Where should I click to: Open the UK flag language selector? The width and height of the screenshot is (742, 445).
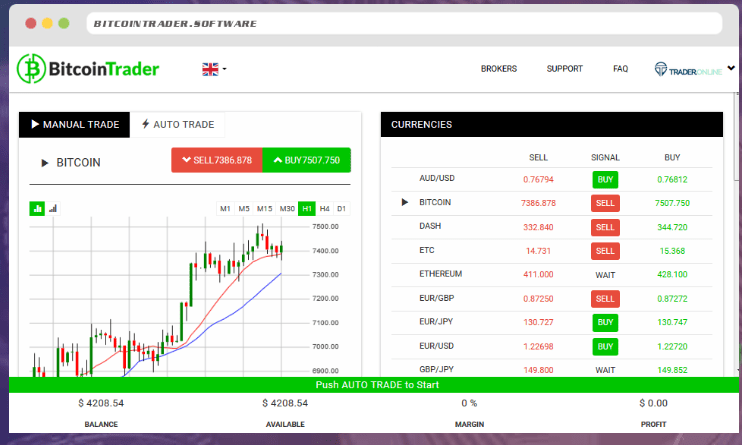click(x=214, y=69)
